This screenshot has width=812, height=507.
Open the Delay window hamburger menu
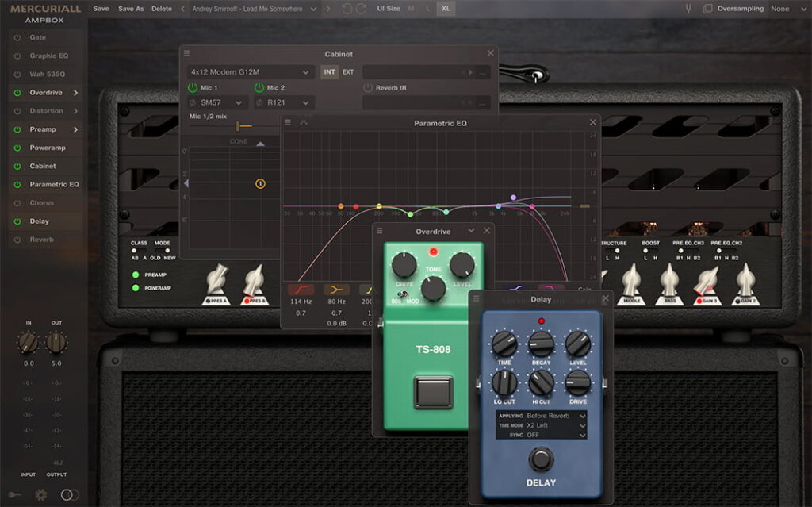[476, 298]
